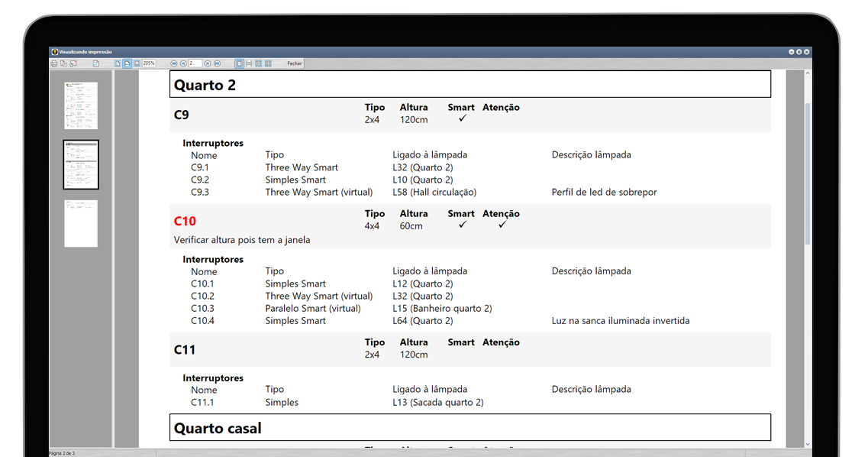Click the full screen zoom icon
The height and width of the screenshot is (457, 868).
pyautogui.click(x=136, y=63)
